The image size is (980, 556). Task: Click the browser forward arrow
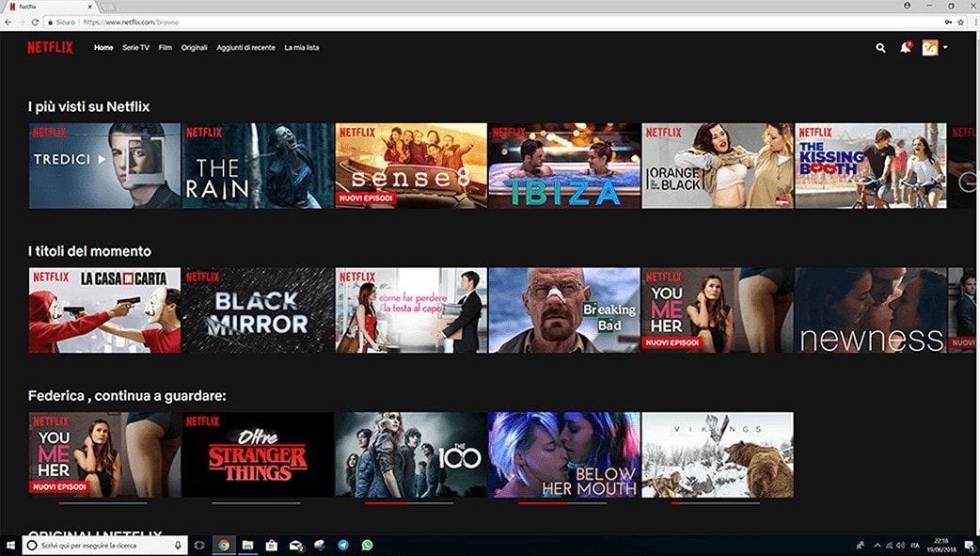[x=22, y=22]
